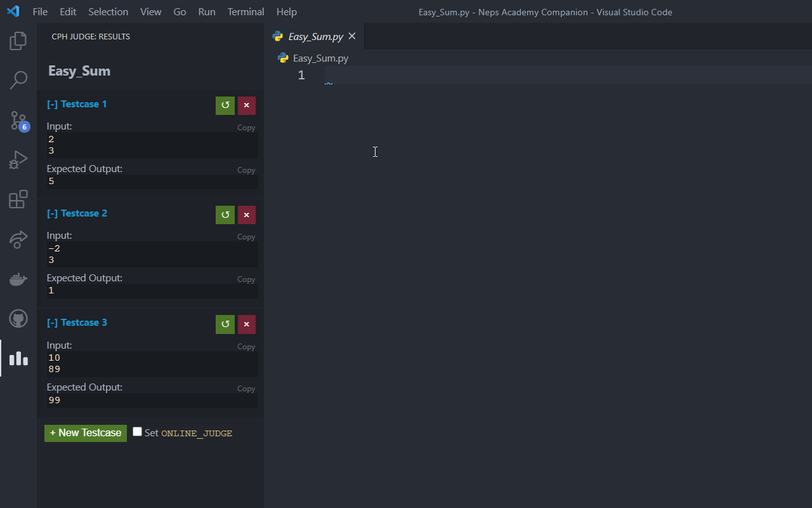This screenshot has width=812, height=508.
Task: Open the Extensions view
Action: point(18,199)
